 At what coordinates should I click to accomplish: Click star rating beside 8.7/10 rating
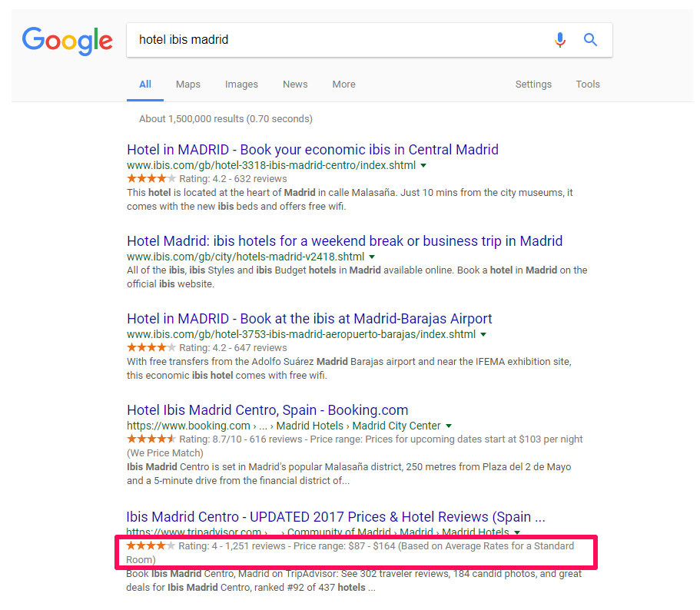(x=151, y=439)
